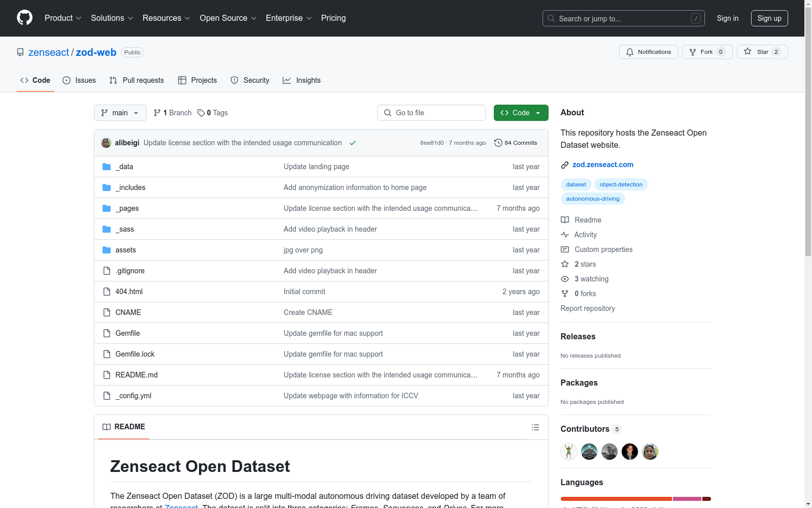
Task: Click the Sign in link
Action: [728, 18]
